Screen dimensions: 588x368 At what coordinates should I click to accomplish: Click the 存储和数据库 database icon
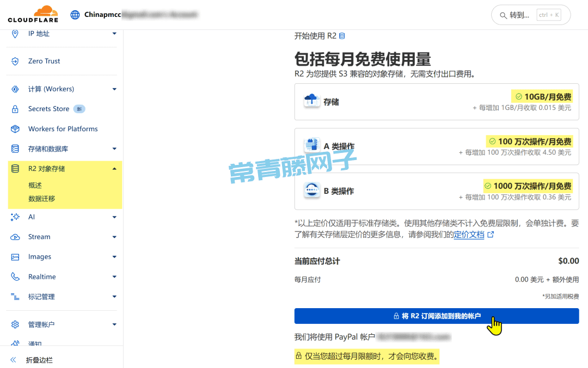tap(15, 149)
